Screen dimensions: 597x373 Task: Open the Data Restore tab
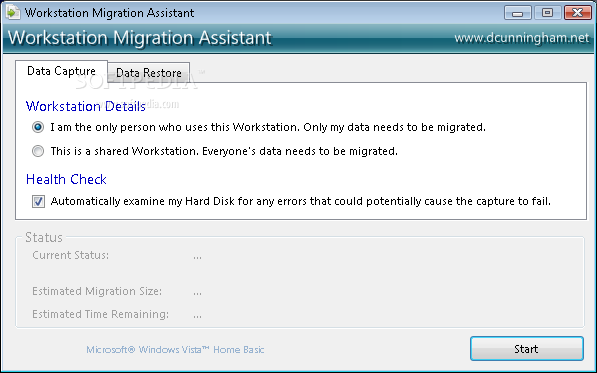pos(148,73)
